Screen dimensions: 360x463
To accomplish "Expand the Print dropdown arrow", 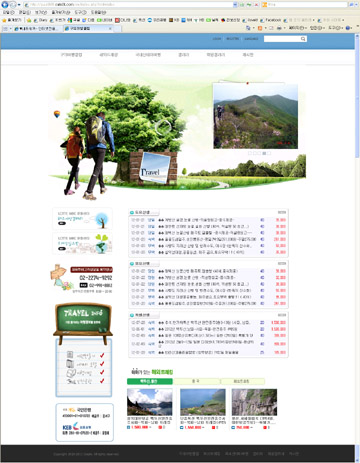I will point(284,28).
